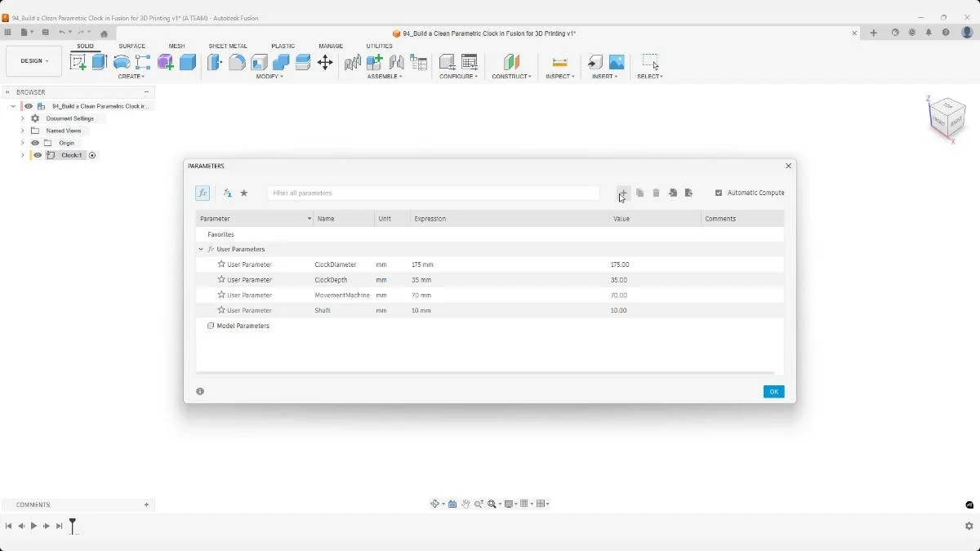Switch to the SURFACE tab

pyautogui.click(x=131, y=46)
